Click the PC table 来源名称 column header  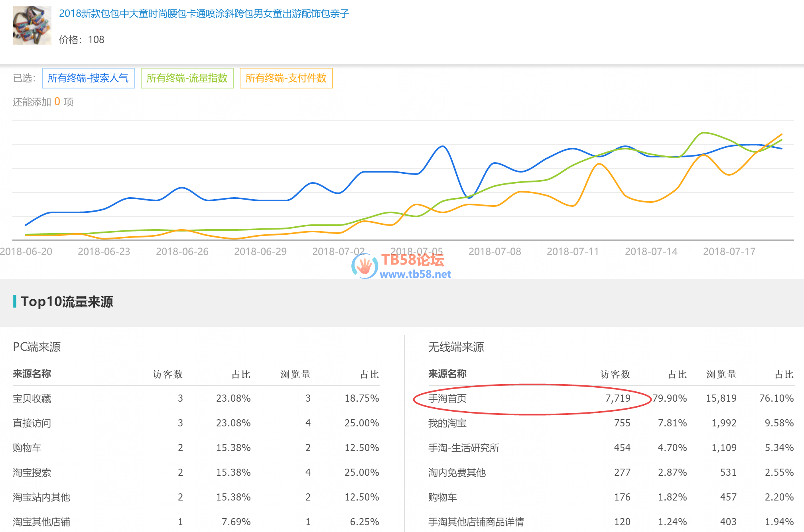pos(32,374)
